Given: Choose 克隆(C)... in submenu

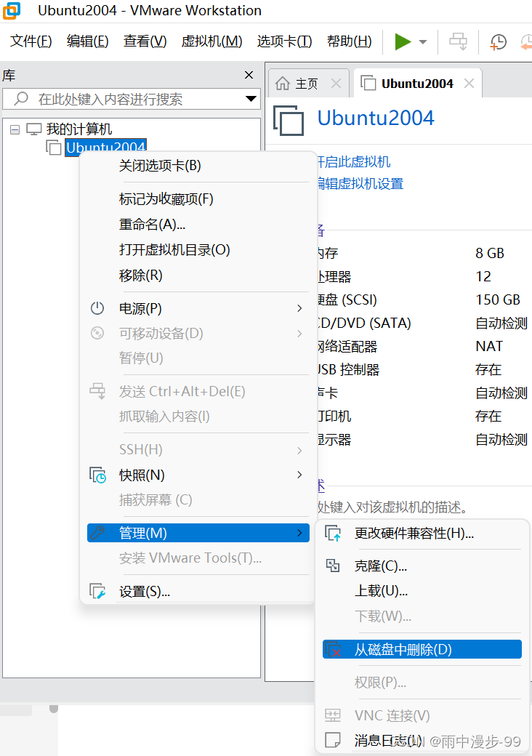Looking at the screenshot, I should point(422,566).
